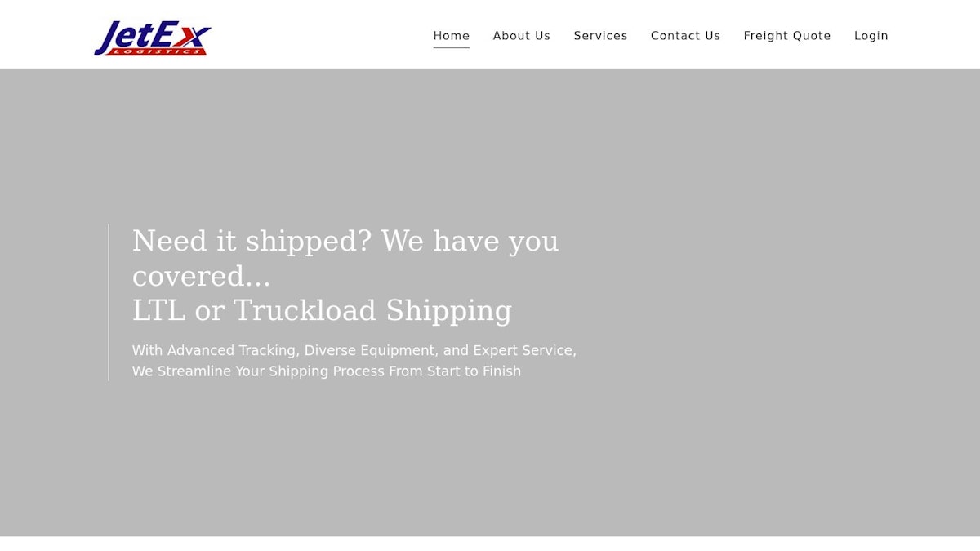The image size is (980, 551).
Task: Select Services in the navigation bar
Action: (600, 36)
